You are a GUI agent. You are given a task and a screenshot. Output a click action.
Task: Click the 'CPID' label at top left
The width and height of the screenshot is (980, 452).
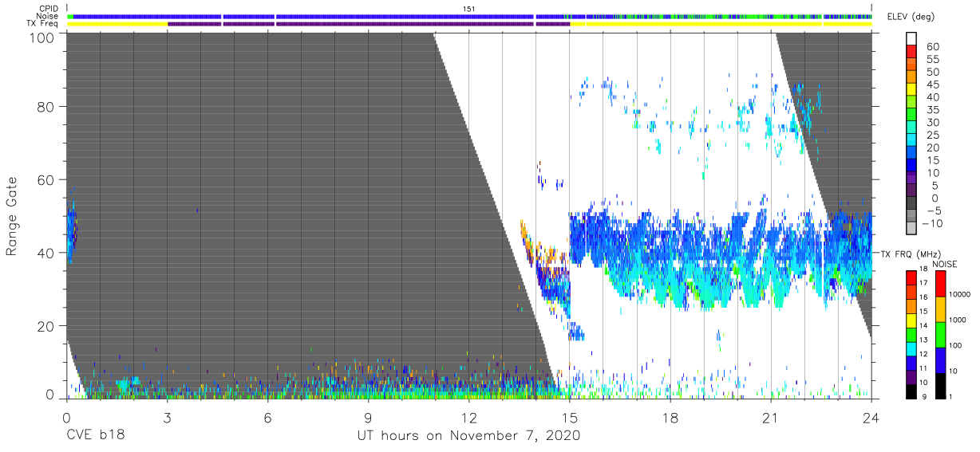(x=47, y=8)
